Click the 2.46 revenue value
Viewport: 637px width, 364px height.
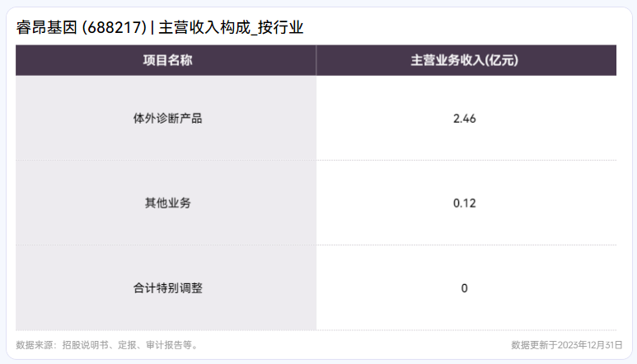point(464,119)
